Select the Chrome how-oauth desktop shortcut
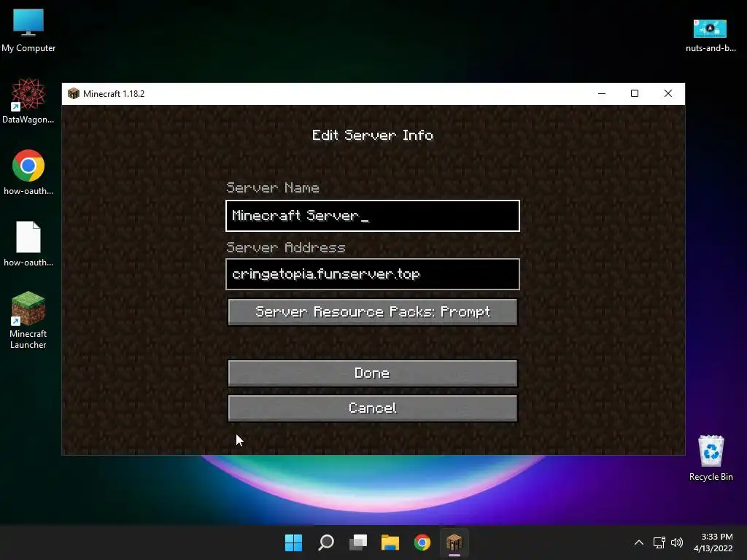The width and height of the screenshot is (747, 560). coord(28,172)
